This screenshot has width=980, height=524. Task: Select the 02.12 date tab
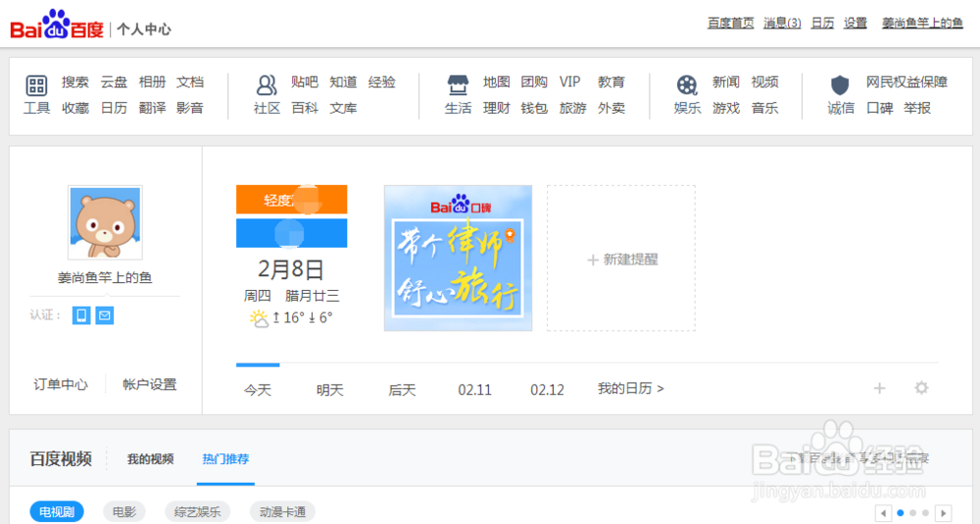548,391
